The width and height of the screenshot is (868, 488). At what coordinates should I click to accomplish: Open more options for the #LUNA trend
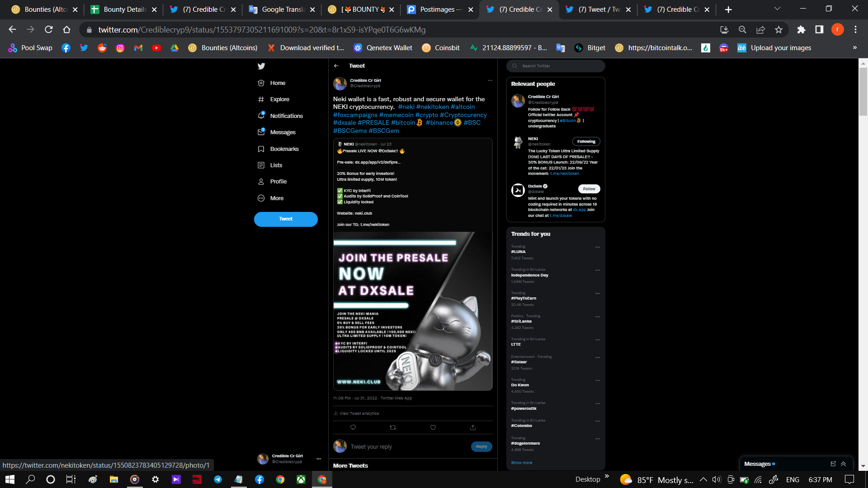[598, 248]
